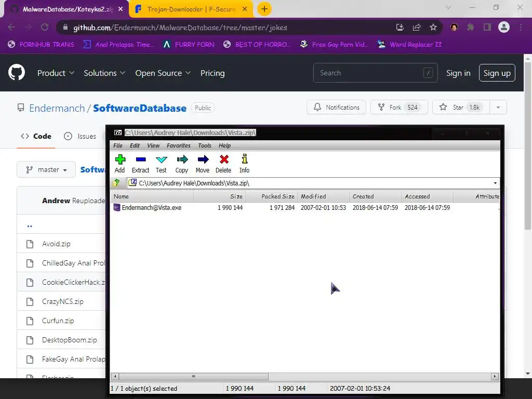Select the Code tab on GitHub
The width and height of the screenshot is (532, 399).
pos(36,136)
